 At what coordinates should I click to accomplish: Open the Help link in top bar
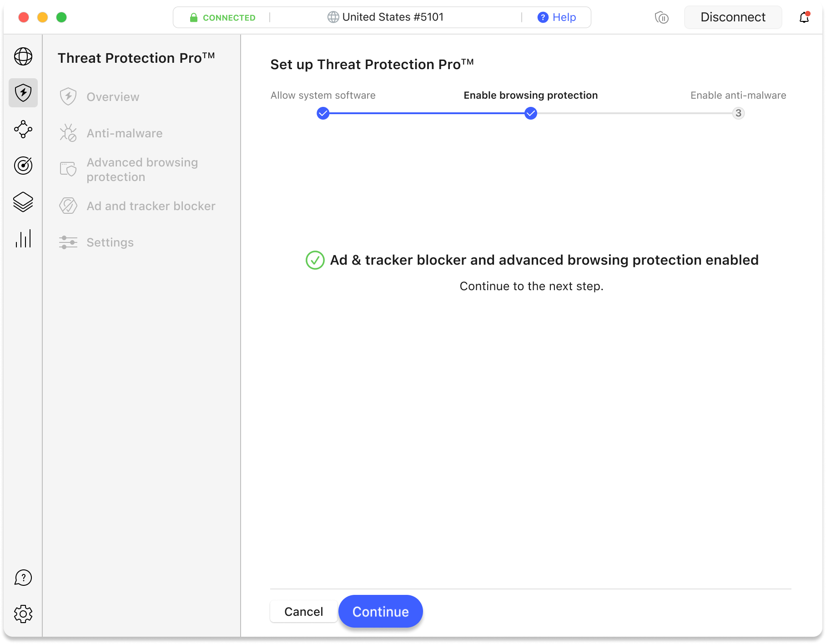coord(557,17)
